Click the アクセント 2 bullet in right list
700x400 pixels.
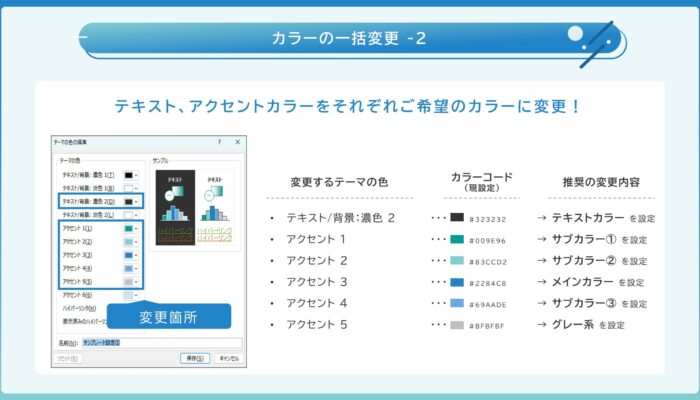(x=317, y=261)
